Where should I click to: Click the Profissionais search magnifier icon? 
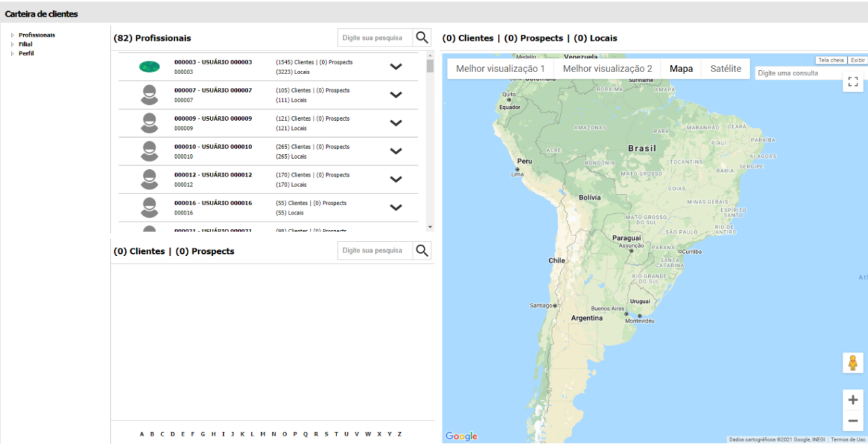(422, 37)
